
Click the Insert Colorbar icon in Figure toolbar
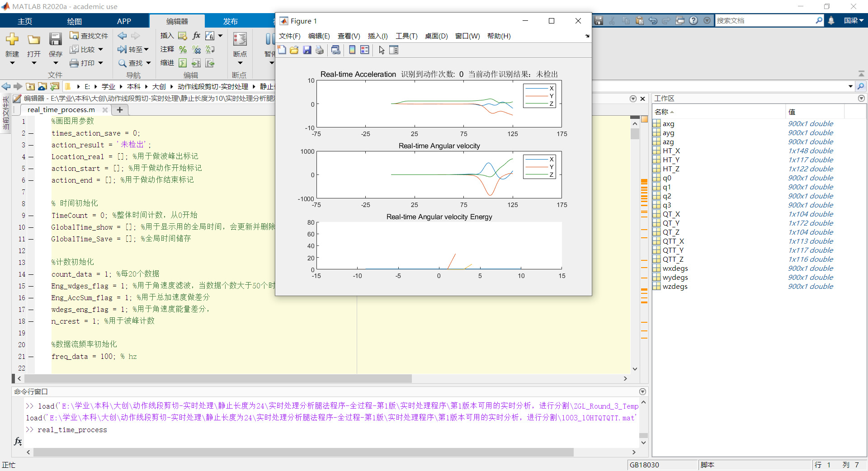click(352, 50)
